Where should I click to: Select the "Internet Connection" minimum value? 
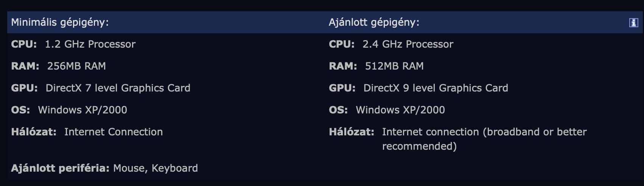(x=114, y=132)
